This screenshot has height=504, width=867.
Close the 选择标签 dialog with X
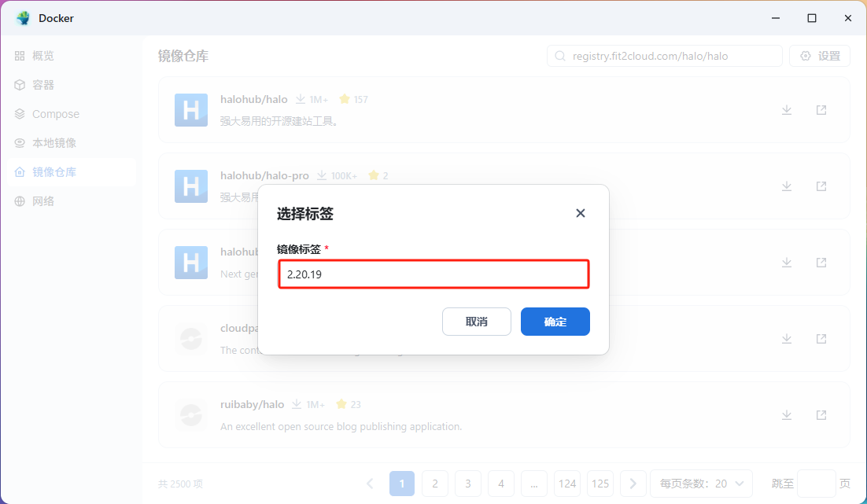(x=580, y=213)
